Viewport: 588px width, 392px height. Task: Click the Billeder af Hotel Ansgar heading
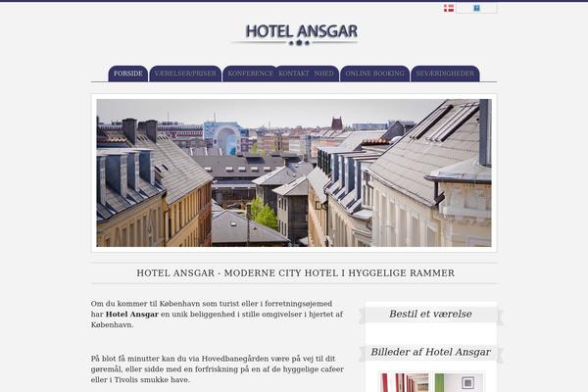point(430,352)
